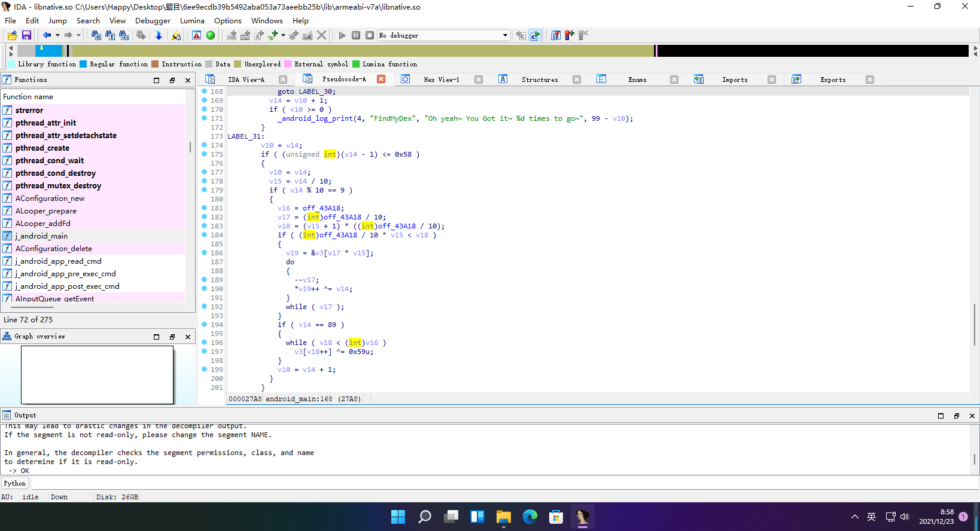Toggle the breakpoint dot on line 175
980x531 pixels.
(x=204, y=154)
